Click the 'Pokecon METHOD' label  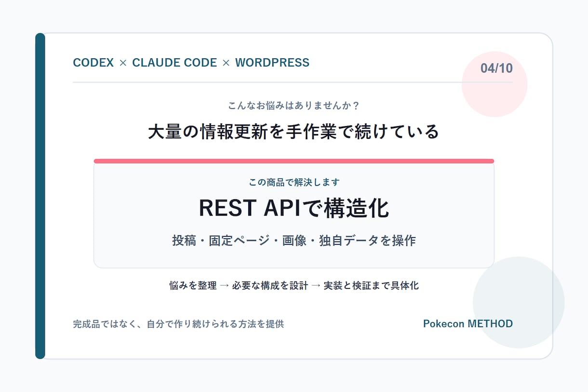(x=468, y=324)
